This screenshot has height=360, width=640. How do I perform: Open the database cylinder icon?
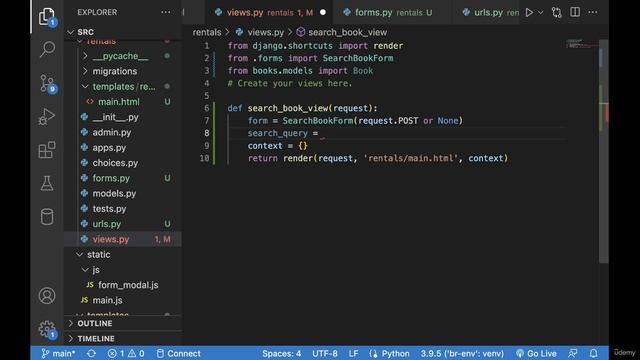click(47, 217)
